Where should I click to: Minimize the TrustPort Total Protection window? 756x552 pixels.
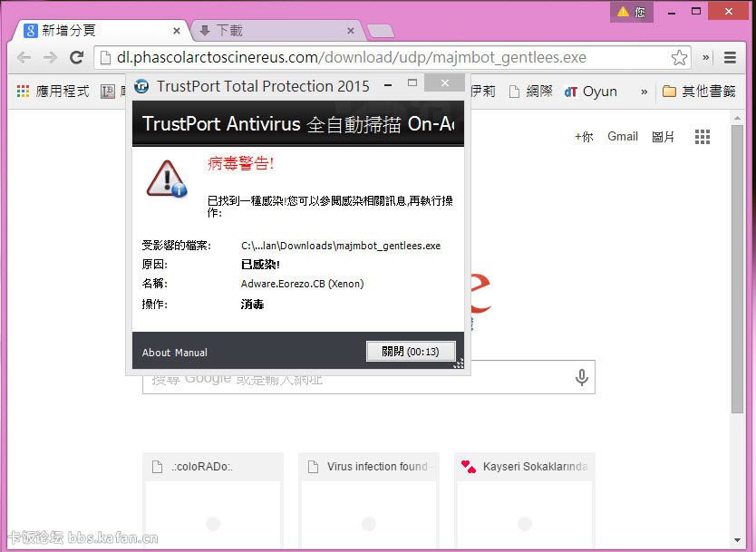(388, 85)
